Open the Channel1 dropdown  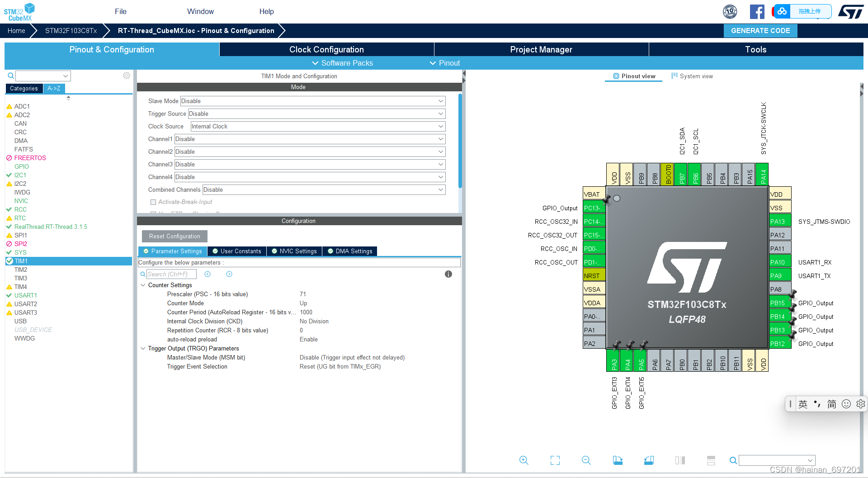coord(310,139)
